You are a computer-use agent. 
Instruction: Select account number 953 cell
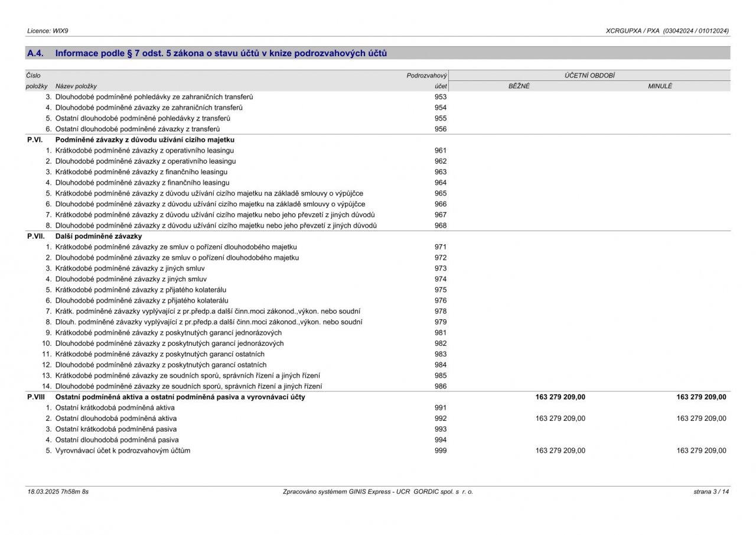point(441,97)
